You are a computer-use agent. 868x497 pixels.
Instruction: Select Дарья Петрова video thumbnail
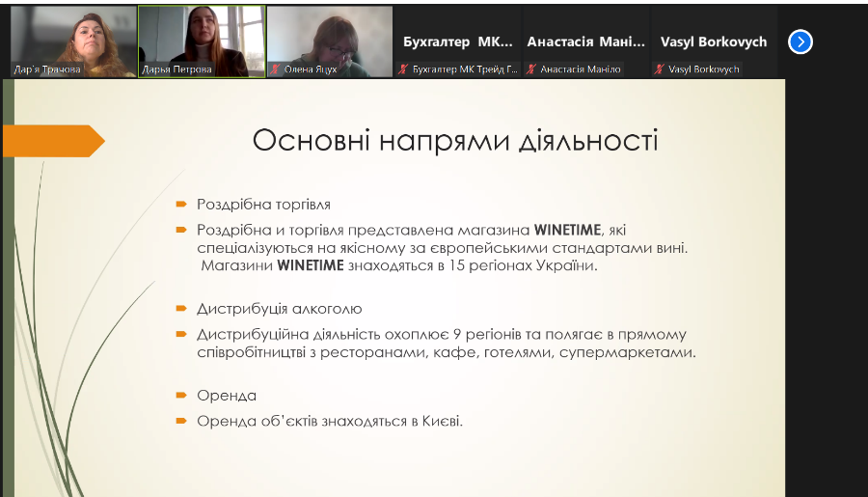202,41
